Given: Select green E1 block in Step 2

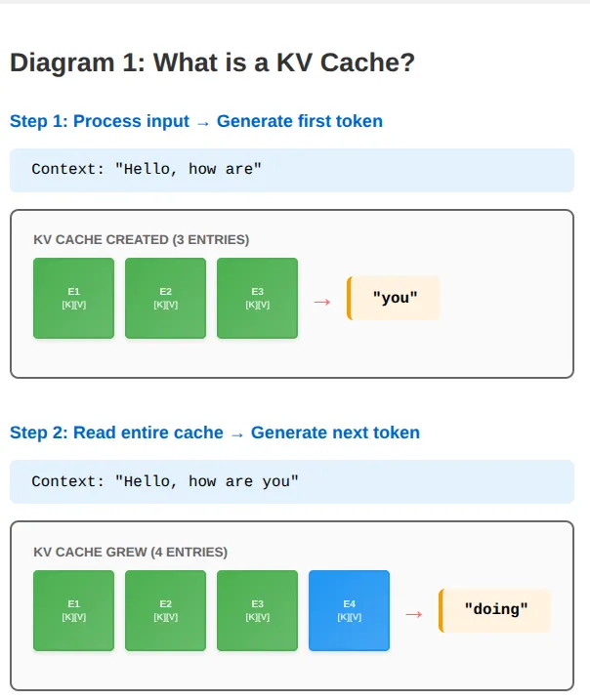Looking at the screenshot, I should pos(73,610).
